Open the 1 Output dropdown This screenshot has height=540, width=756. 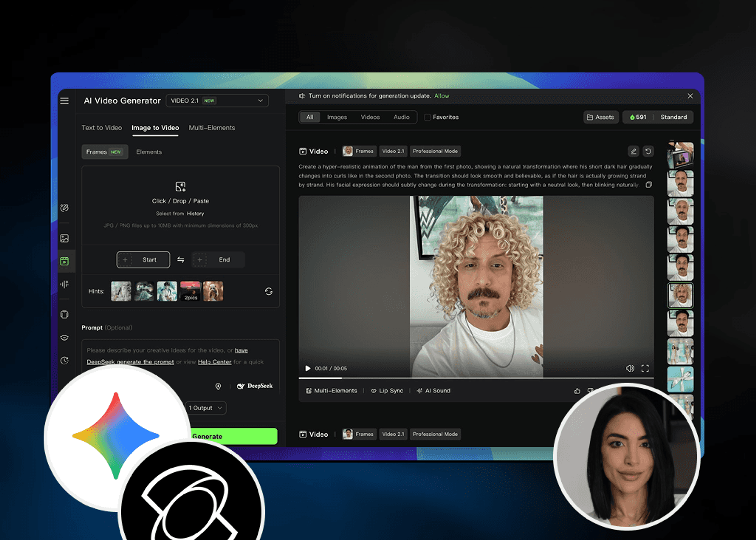pyautogui.click(x=206, y=408)
